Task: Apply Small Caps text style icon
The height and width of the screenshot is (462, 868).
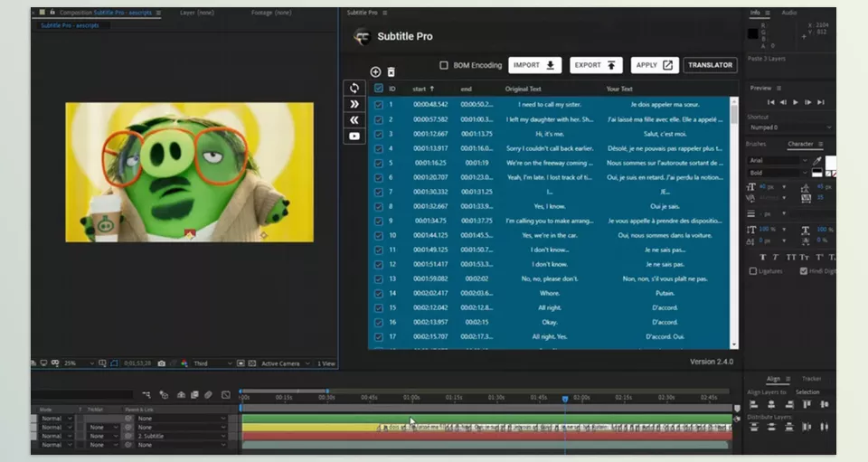Action: pyautogui.click(x=805, y=258)
